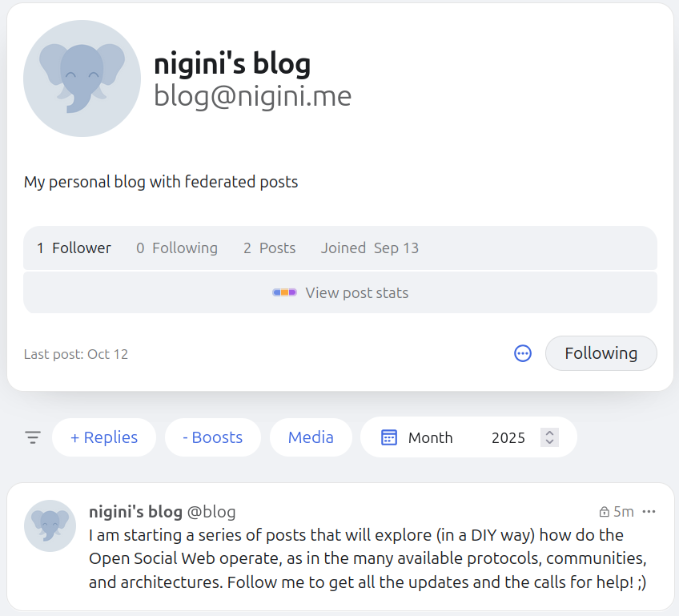Click the post author's small elephant avatar
Screen dimensions: 679x616
point(50,525)
